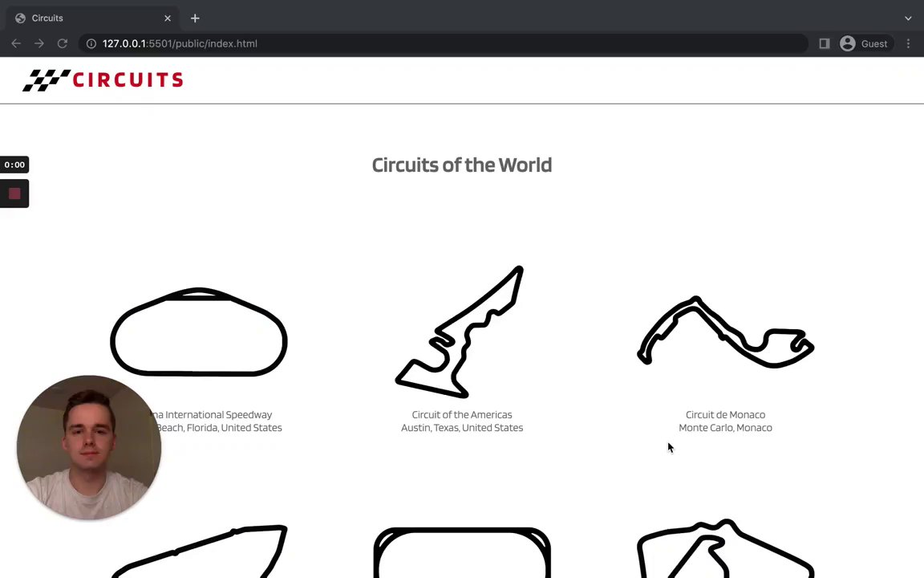Open the Circuit of the Americas track outline
Screen dimensions: 924x578
point(460,332)
